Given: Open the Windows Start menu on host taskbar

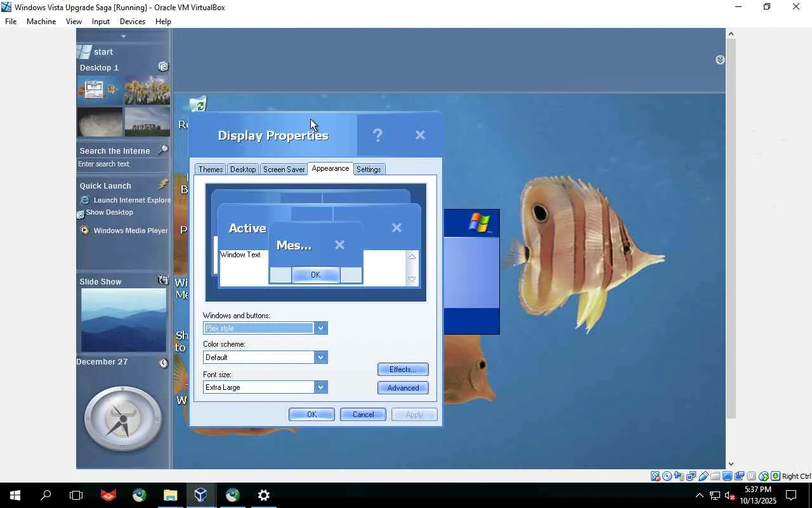Looking at the screenshot, I should click(x=15, y=495).
